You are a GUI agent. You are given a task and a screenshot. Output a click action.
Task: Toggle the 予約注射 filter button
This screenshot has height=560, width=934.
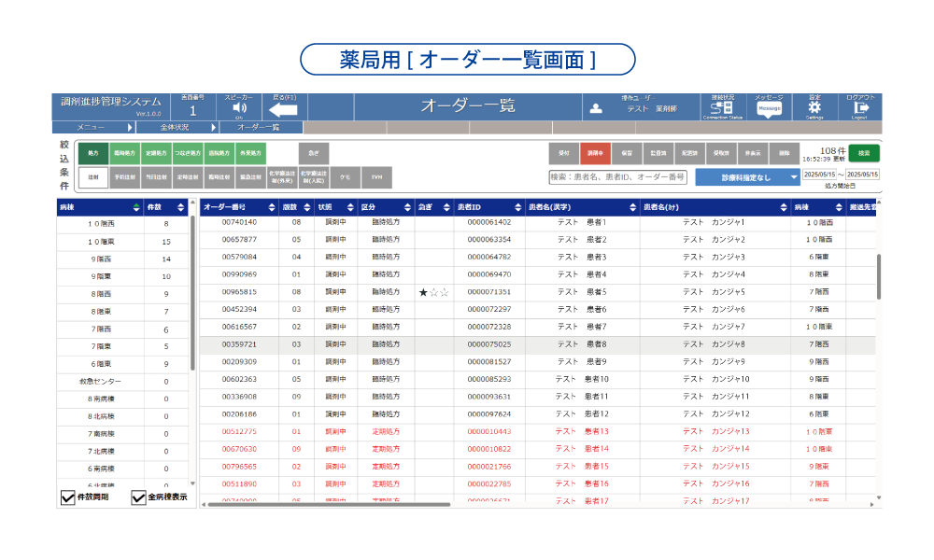[124, 177]
